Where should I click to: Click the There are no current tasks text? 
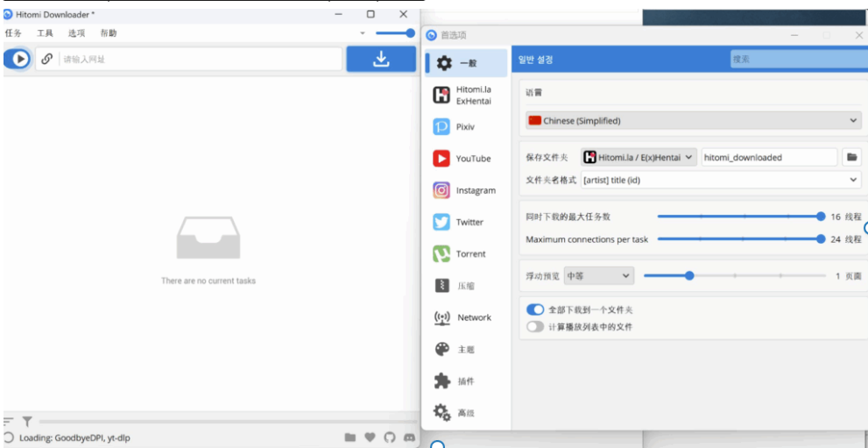(x=208, y=281)
